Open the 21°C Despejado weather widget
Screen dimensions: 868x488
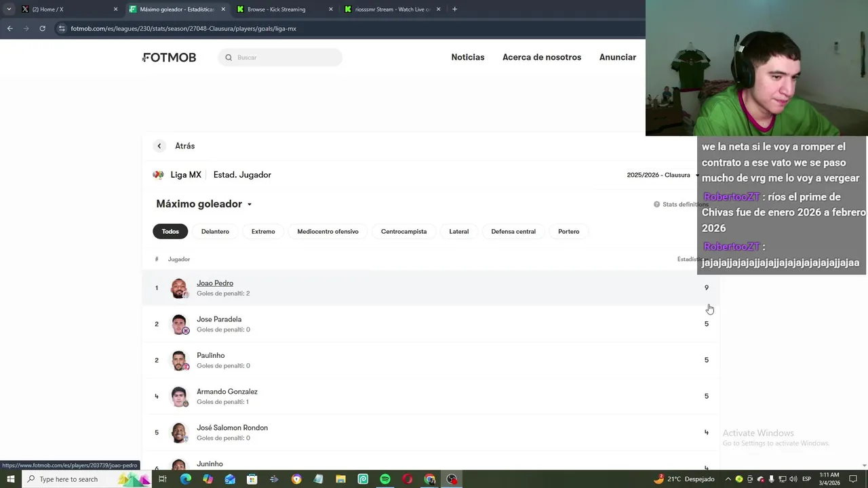tap(684, 479)
